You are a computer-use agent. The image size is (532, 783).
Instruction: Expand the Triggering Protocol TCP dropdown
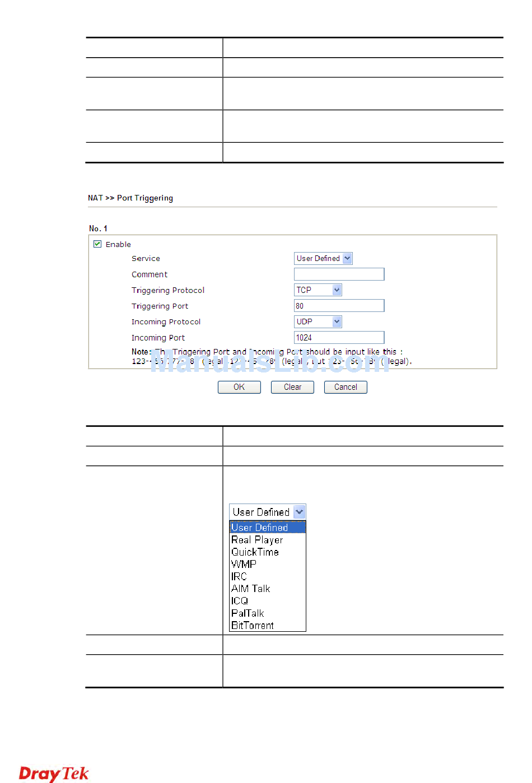click(318, 290)
